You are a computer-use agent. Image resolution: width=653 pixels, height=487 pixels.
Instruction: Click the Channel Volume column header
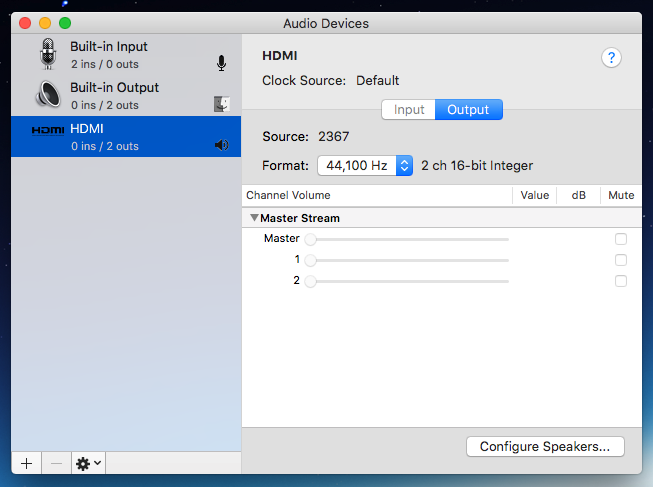(x=377, y=195)
